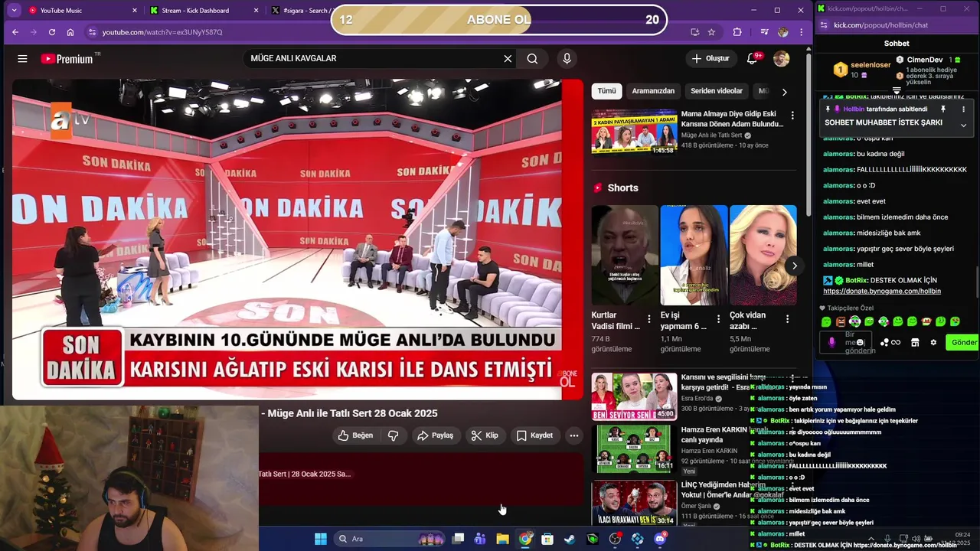Screen dimensions: 980x551
Task: Open Mama Almaya Diye Gidip video thumbnail
Action: point(634,132)
